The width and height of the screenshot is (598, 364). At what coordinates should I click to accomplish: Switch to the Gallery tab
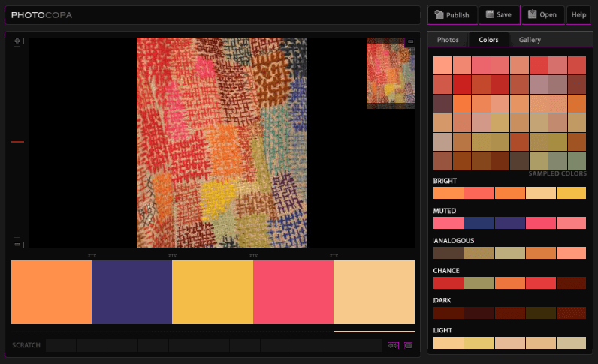click(x=529, y=40)
